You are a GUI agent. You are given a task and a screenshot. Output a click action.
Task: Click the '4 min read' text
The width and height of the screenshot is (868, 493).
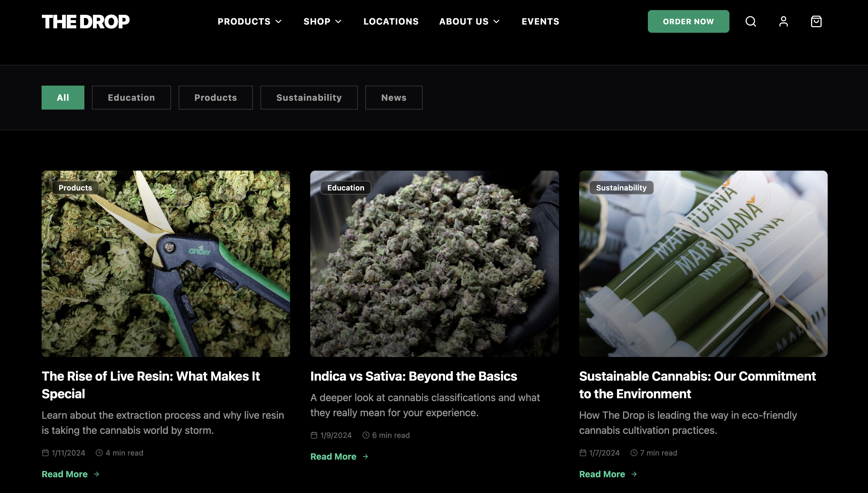124,453
